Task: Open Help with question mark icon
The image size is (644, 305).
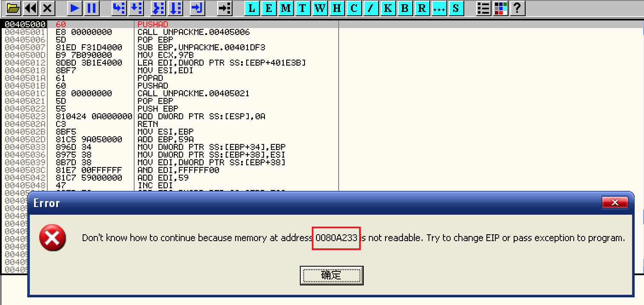Action: [x=517, y=8]
